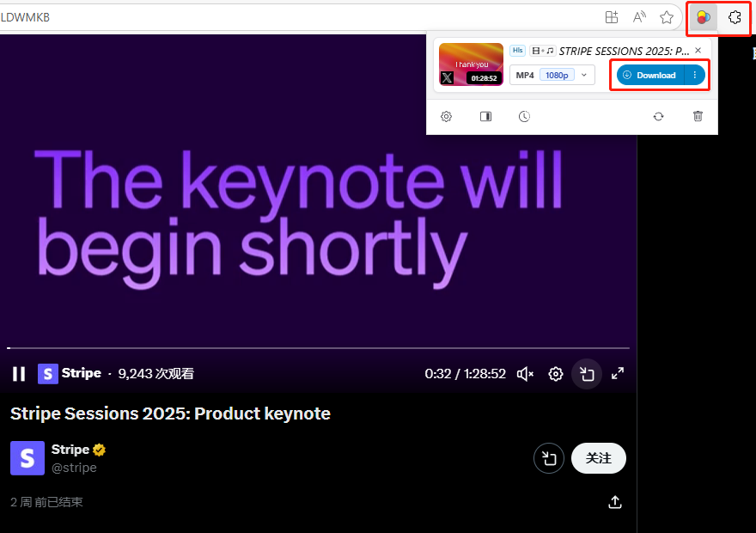This screenshot has height=533, width=756.
Task: Unmute the video sound
Action: pyautogui.click(x=525, y=374)
